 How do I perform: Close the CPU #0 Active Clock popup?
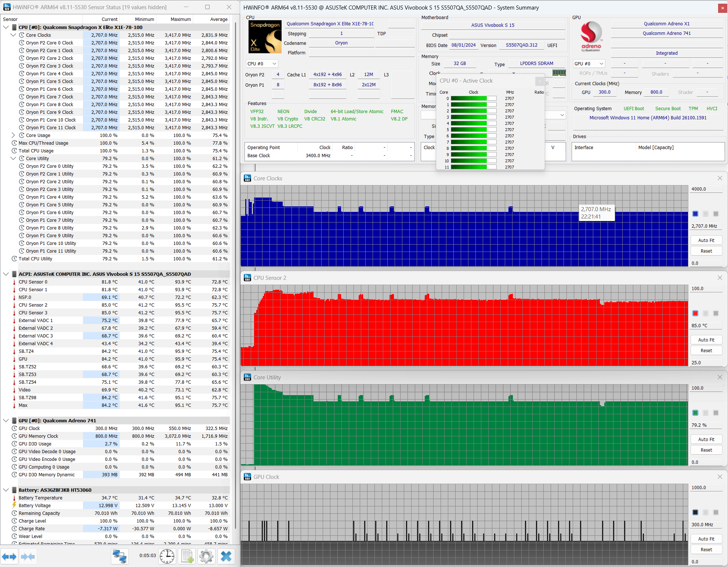(539, 81)
